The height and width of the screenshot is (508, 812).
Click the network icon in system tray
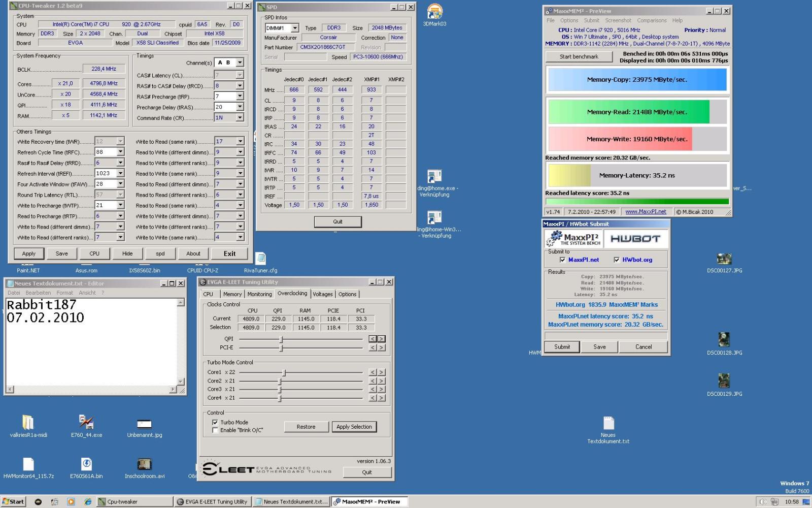(774, 501)
